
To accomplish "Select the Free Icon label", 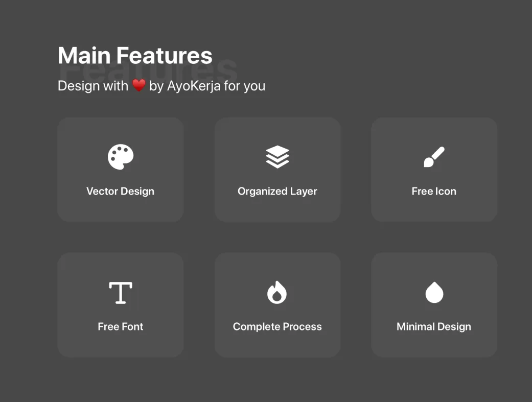I will [434, 192].
